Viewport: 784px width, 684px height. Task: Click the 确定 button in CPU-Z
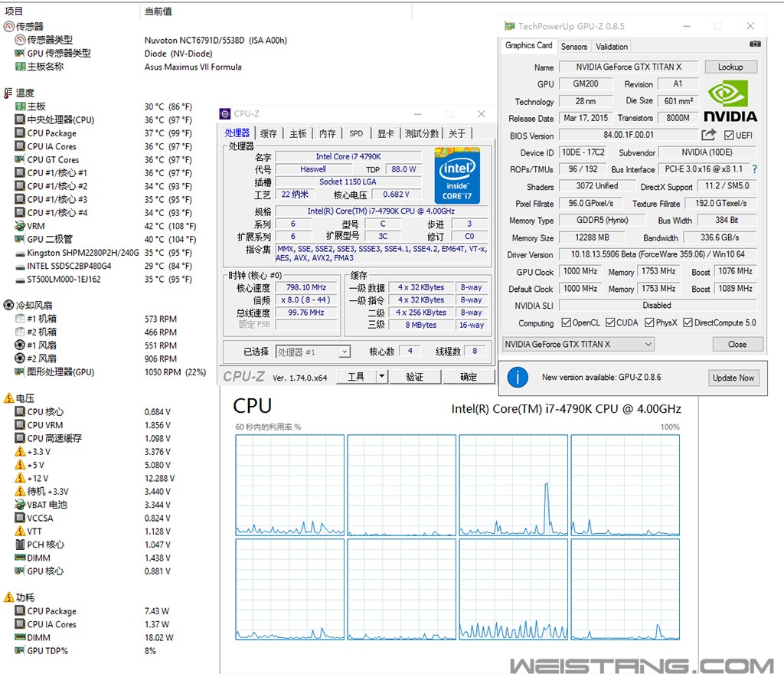point(469,376)
